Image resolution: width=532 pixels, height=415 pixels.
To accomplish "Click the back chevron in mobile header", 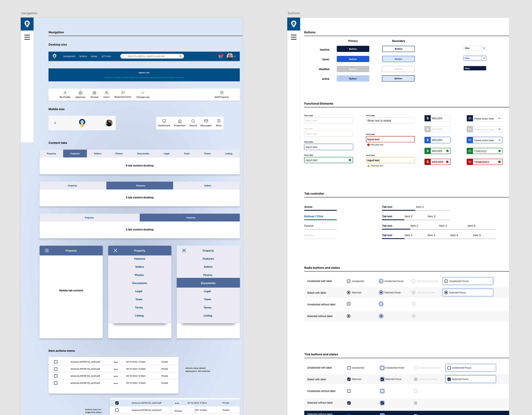I will tap(55, 123).
